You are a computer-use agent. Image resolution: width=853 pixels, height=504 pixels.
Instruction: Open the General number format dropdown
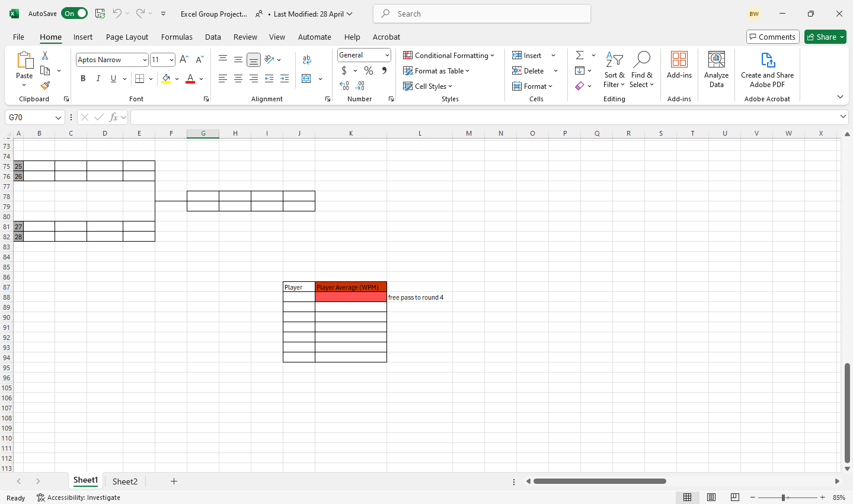point(387,55)
